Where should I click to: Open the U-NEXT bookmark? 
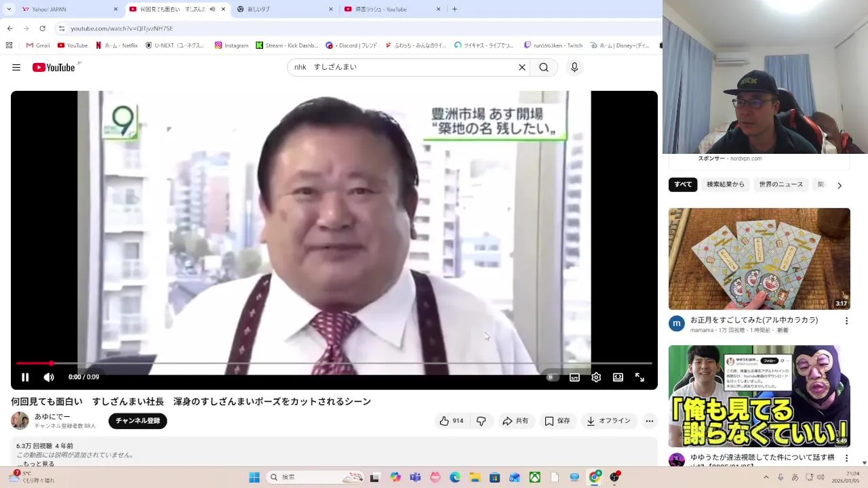point(175,45)
